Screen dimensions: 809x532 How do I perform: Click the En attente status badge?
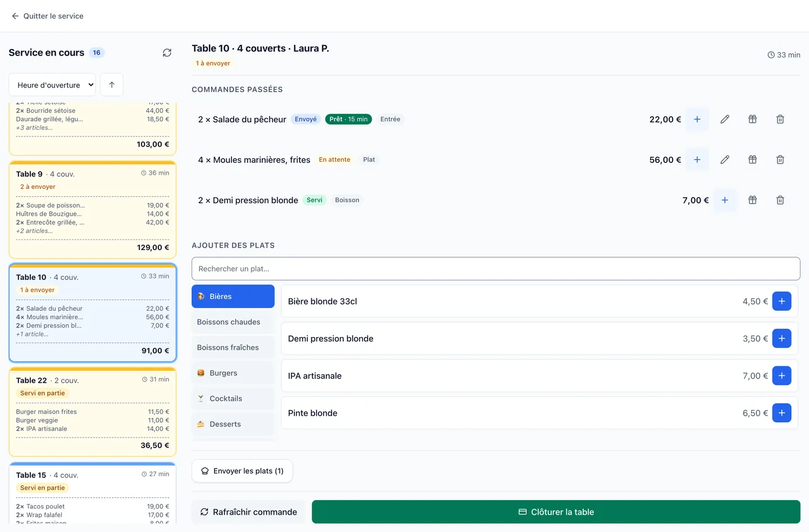[334, 160]
